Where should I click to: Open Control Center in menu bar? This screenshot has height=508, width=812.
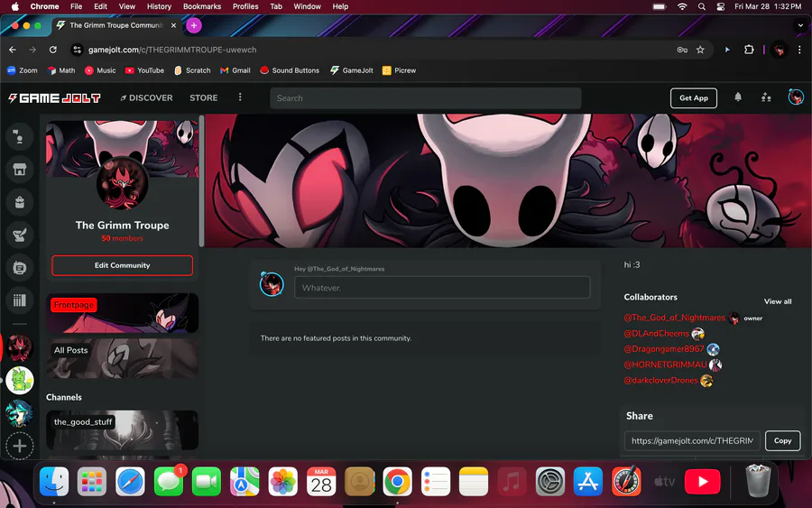[720, 6]
